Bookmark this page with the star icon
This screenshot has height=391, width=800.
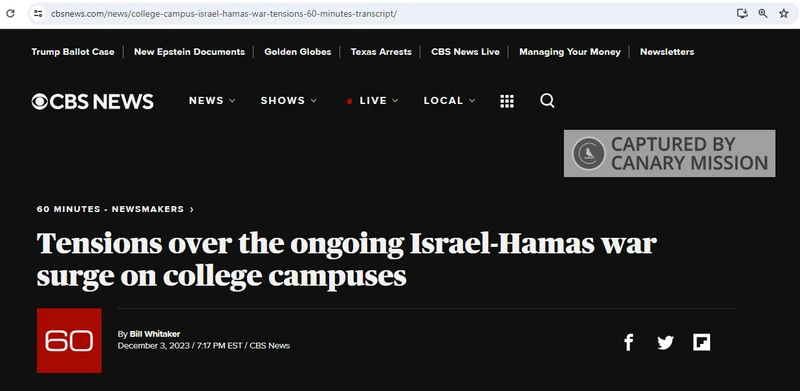pos(784,14)
